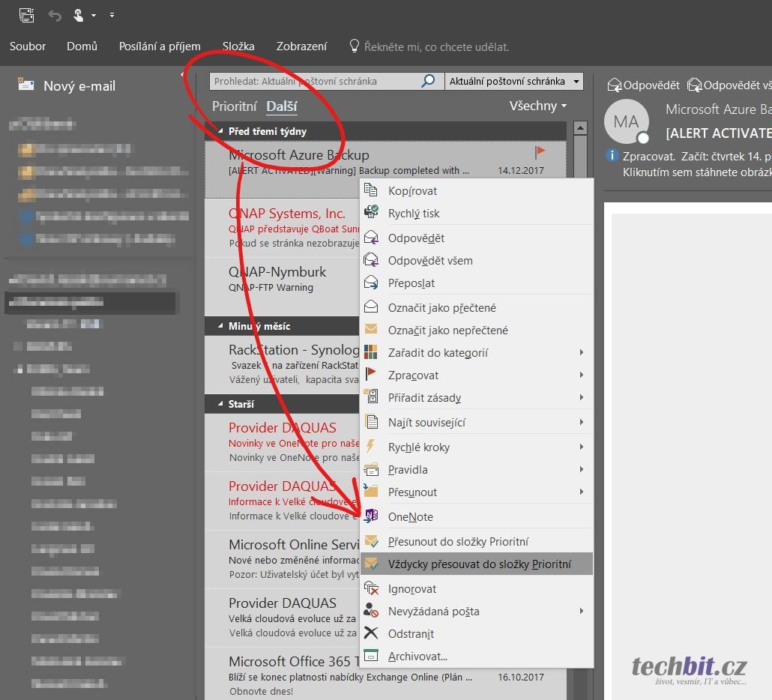
Task: Open the Aktuální poštovní schránka dropdown
Action: click(x=576, y=81)
